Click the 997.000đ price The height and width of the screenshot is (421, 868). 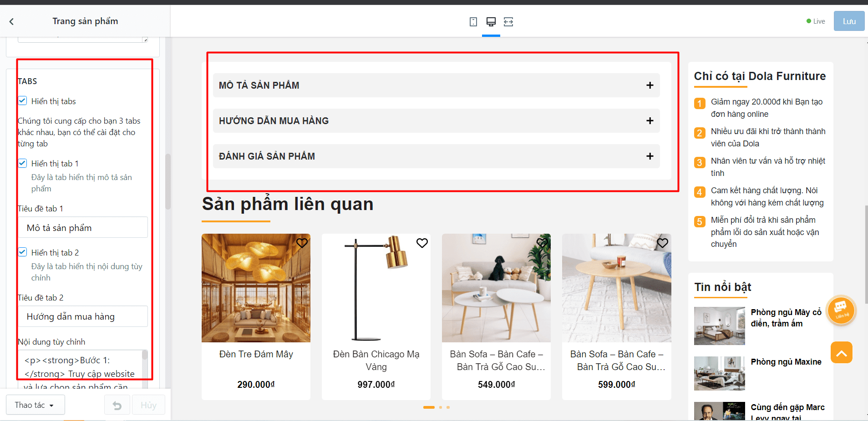[376, 385]
